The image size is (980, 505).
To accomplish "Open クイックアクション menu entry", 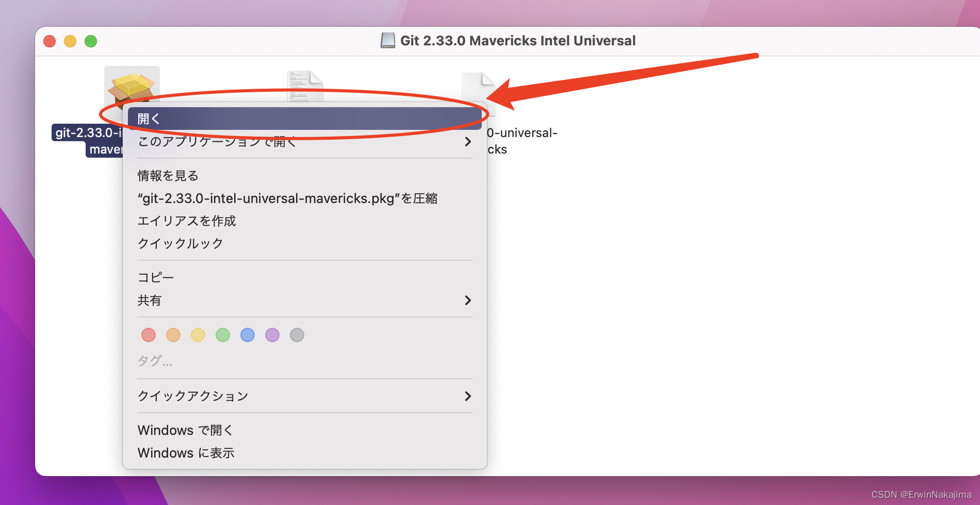I will coord(305,396).
